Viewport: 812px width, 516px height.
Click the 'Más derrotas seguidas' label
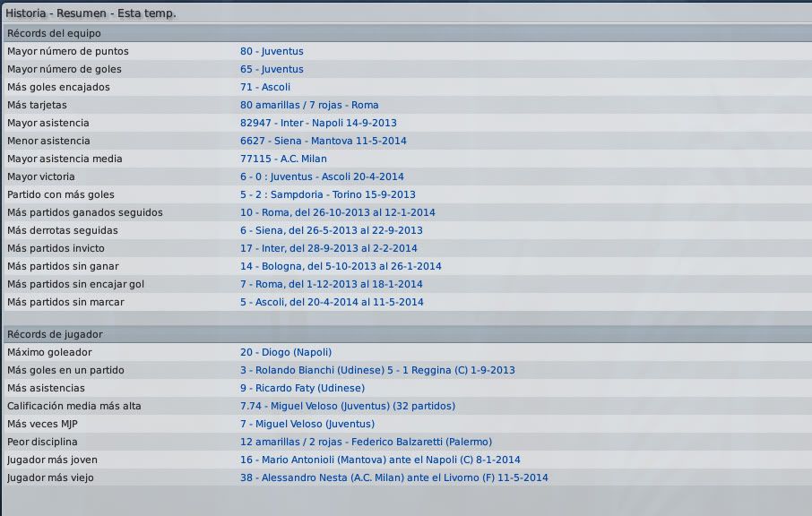(63, 231)
